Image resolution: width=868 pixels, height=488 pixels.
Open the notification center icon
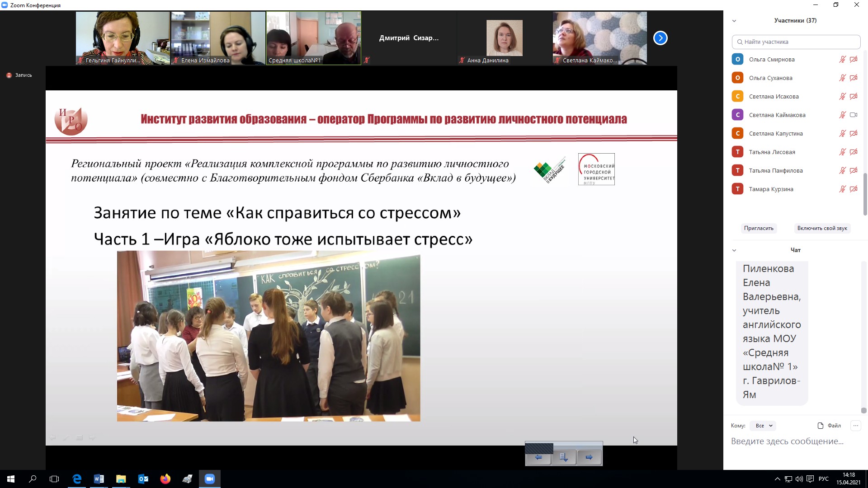(x=810, y=479)
